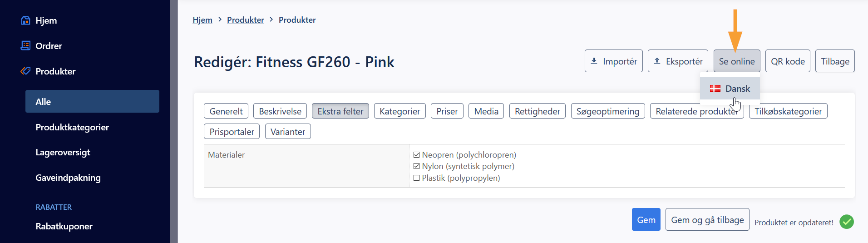The image size is (868, 243).
Task: Open the Beskrivelse tab
Action: click(280, 111)
